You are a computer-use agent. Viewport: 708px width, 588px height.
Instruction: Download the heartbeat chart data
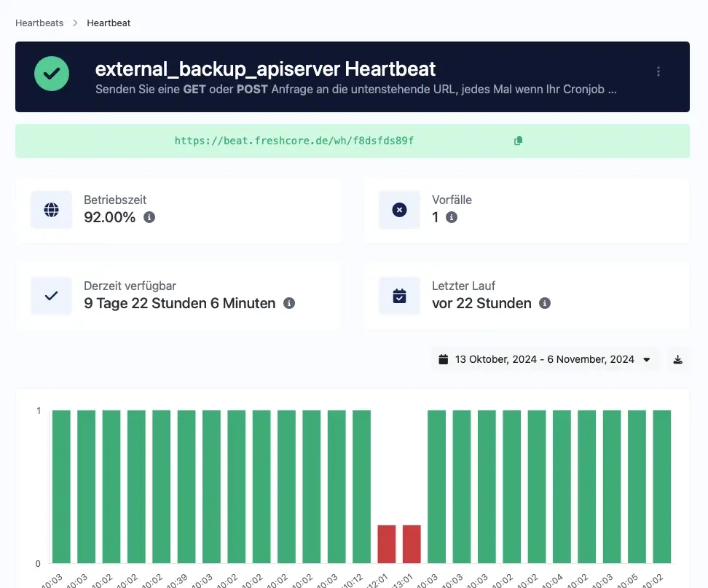pos(677,359)
